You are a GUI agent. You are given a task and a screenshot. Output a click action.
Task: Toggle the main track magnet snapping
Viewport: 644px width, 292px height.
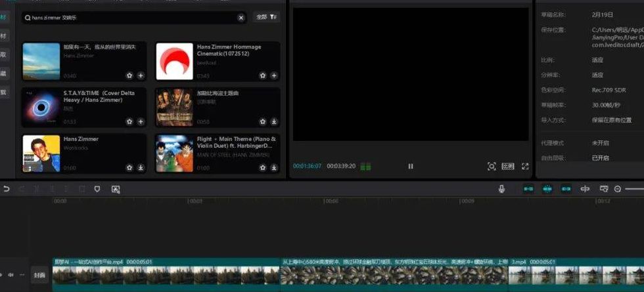point(528,189)
